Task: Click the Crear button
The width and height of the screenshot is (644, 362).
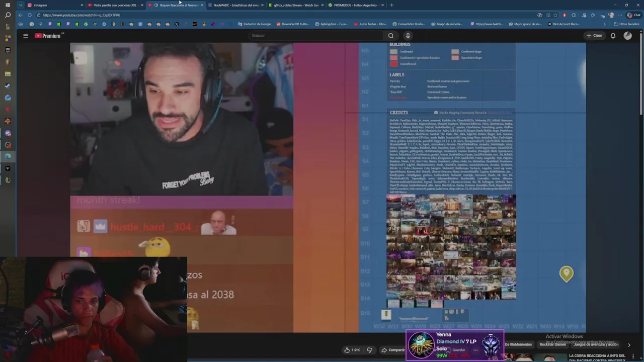Action: pos(594,36)
